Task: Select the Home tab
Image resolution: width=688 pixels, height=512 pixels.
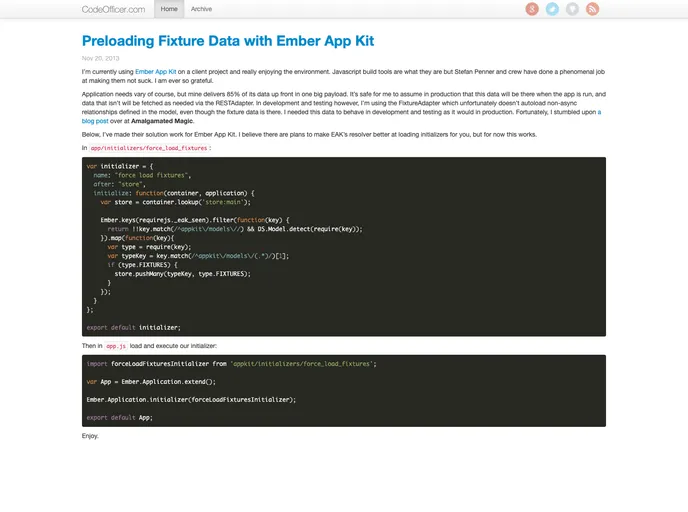Action: 169,9
